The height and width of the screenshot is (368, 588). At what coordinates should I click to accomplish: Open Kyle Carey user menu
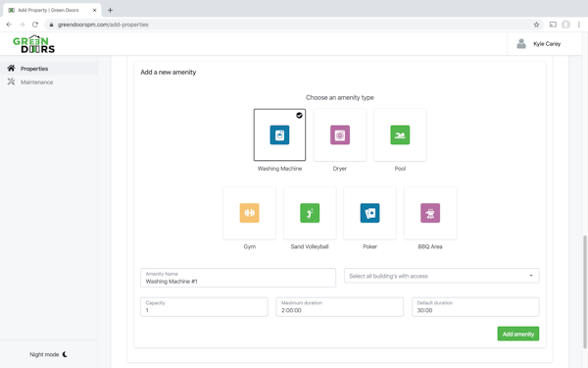click(x=538, y=44)
